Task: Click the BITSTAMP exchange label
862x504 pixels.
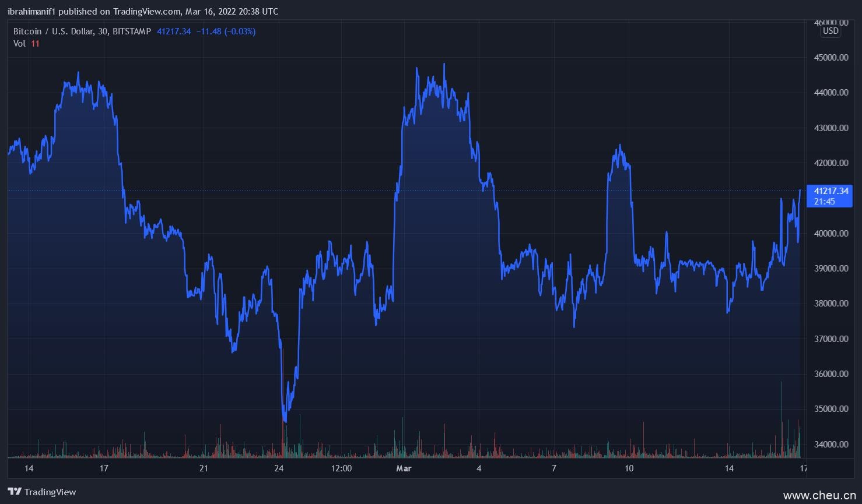Action: point(132,31)
